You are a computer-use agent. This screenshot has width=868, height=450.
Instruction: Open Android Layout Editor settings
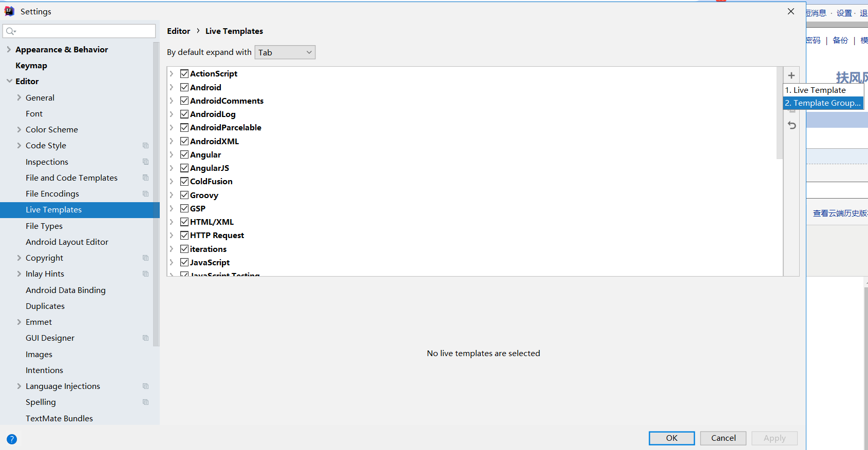coord(67,242)
